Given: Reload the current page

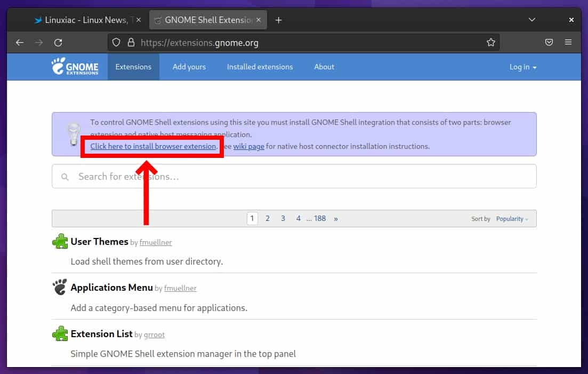Looking at the screenshot, I should click(x=59, y=43).
